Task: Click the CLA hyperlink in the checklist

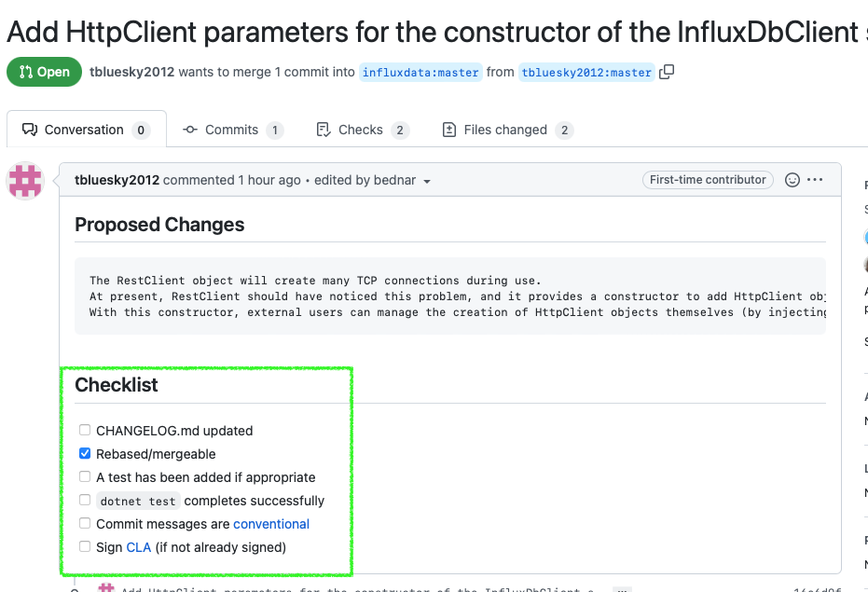Action: [x=138, y=546]
